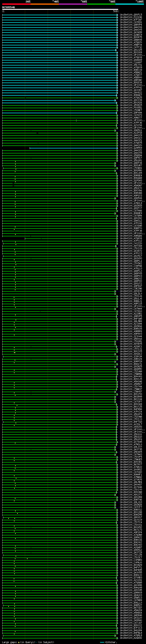Select the UniRef100_Q9FKA4 label
Screen dimensions: 146x644
click(x=131, y=113)
